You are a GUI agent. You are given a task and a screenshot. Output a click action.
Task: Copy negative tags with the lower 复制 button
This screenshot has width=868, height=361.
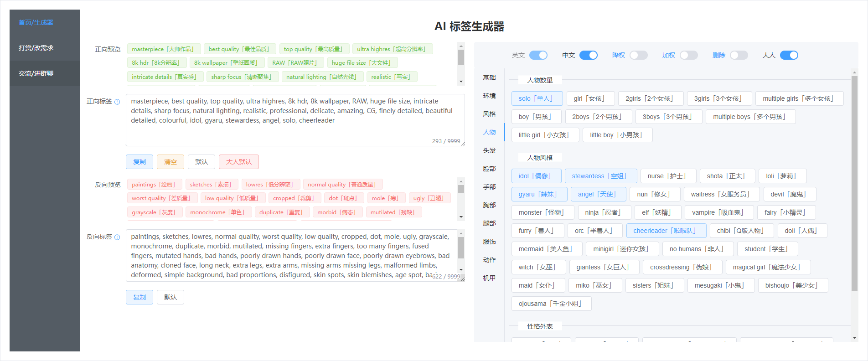[139, 297]
